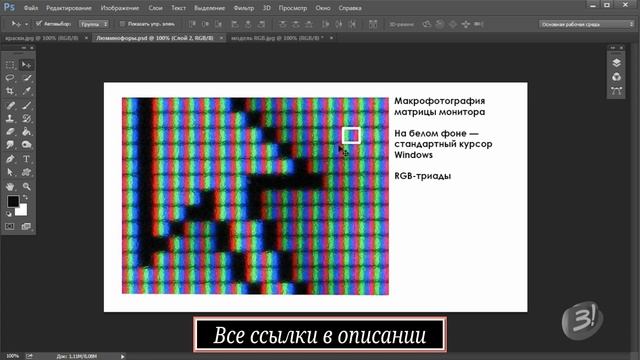Select the Custom Shape tool
The height and width of the screenshot is (360, 640).
click(x=27, y=172)
